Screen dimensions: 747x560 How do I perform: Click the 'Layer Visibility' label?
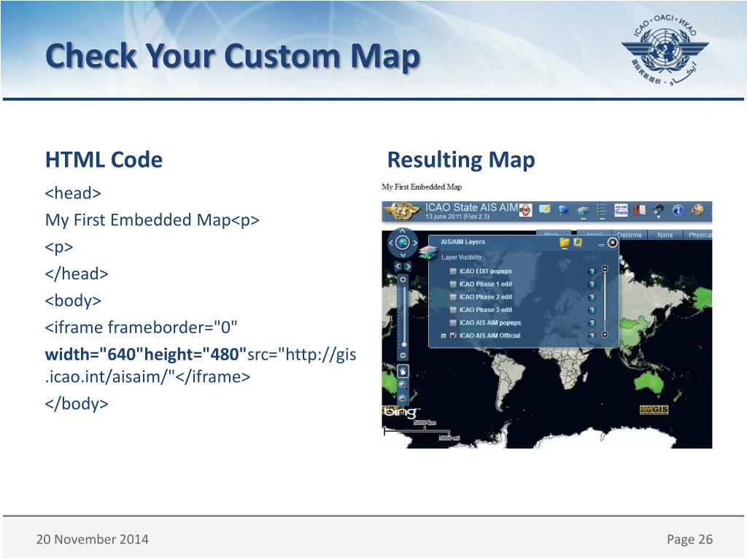coord(462,257)
